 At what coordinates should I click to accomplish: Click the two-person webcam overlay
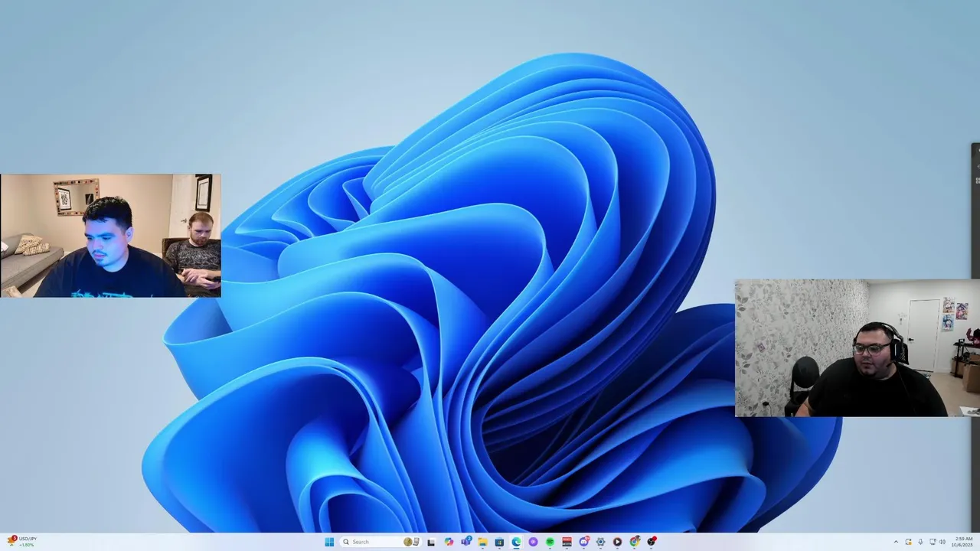tap(110, 236)
